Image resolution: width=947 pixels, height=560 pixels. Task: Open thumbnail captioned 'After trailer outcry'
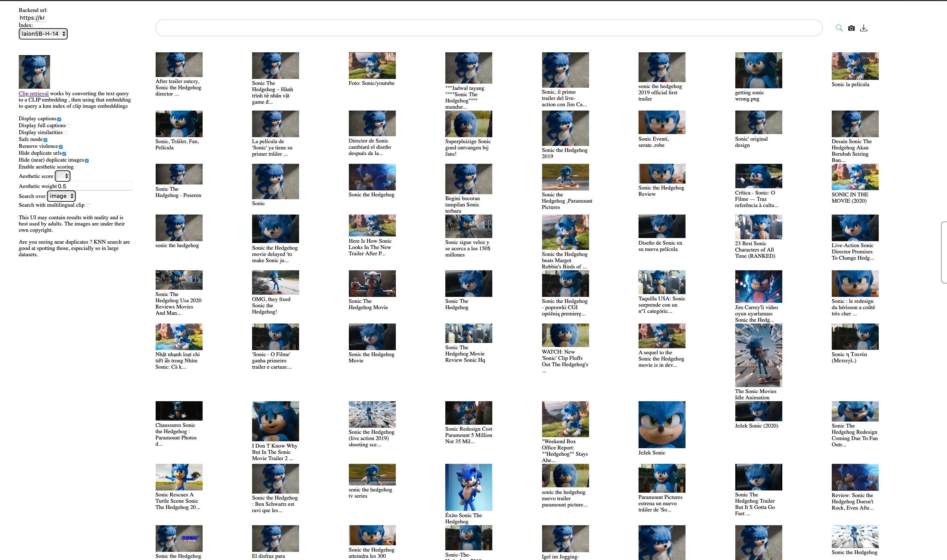coord(179,65)
